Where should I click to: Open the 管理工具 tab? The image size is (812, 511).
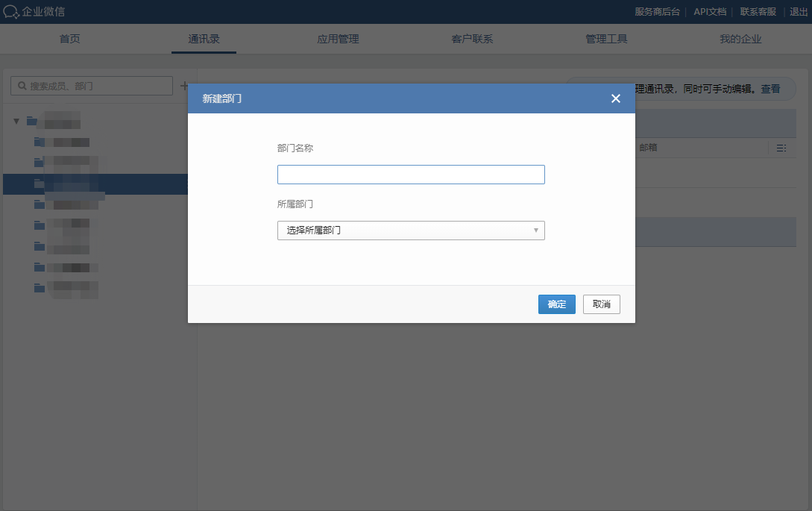coord(606,39)
